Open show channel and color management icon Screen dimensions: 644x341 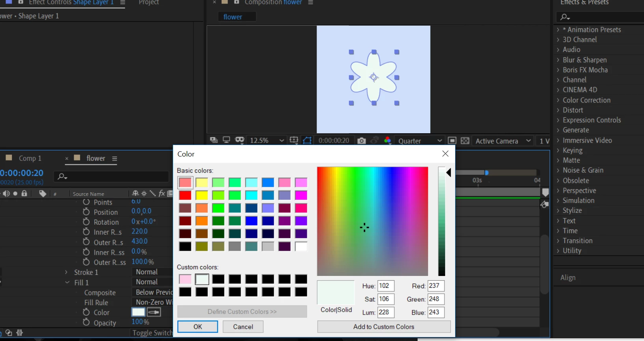pos(388,140)
